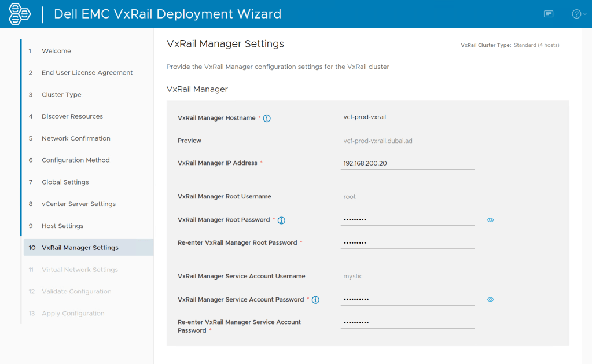
Task: Show info for VxRail Manager Hostname
Action: coord(267,118)
